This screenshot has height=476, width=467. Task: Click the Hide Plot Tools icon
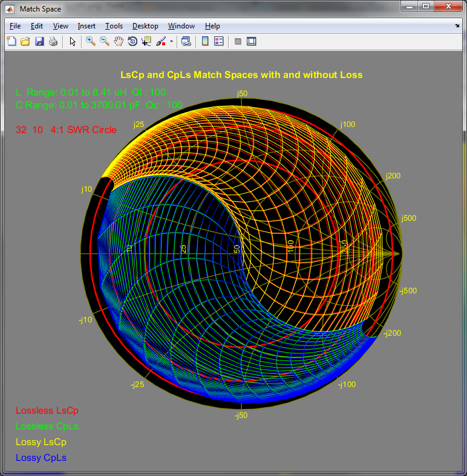(x=238, y=41)
